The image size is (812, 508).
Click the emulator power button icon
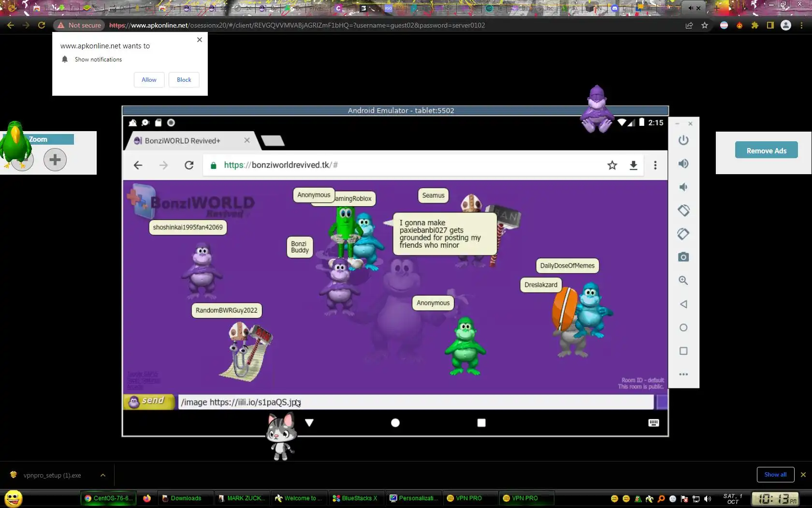(683, 140)
